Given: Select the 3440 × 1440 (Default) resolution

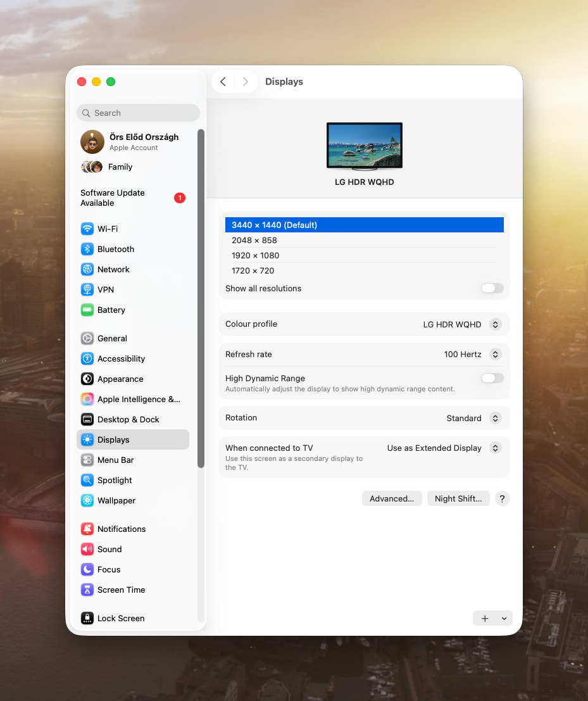Looking at the screenshot, I should click(x=364, y=225).
